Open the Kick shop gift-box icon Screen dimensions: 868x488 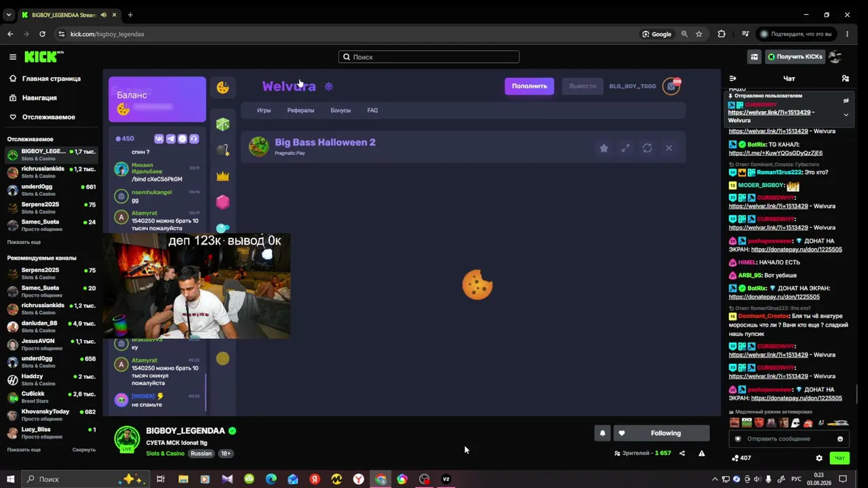(x=754, y=57)
